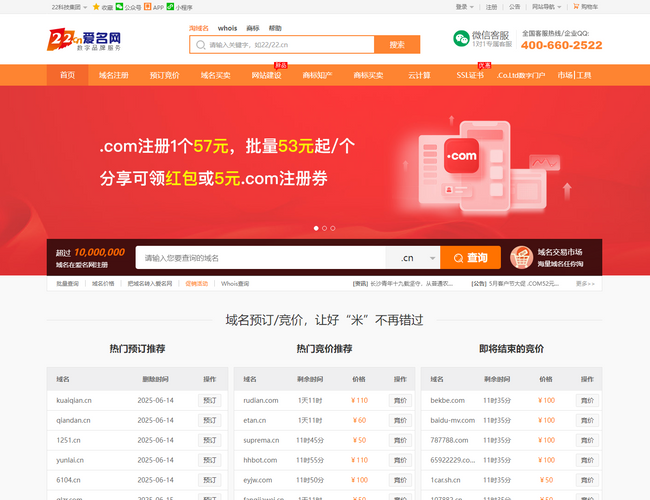Focus the keyword search input field
This screenshot has width=650, height=500.
pos(282,44)
